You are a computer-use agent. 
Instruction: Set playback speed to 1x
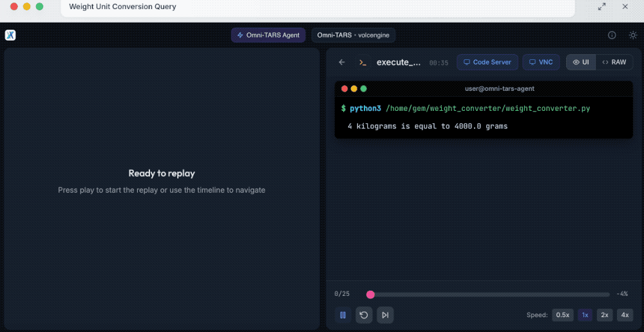click(x=585, y=315)
